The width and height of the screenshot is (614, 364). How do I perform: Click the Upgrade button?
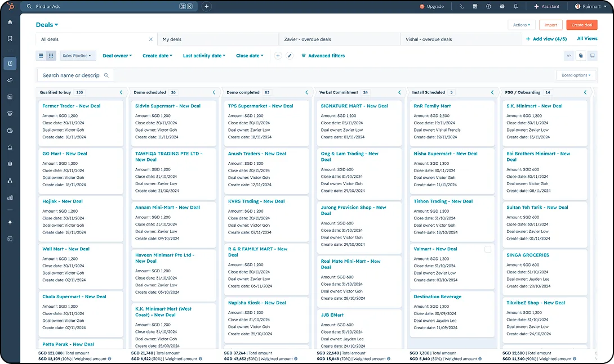[431, 6]
